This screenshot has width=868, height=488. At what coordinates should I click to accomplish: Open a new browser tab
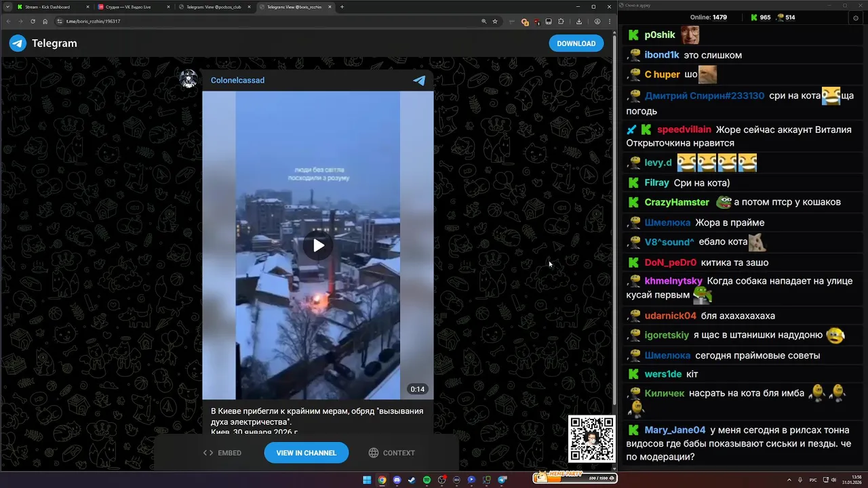coord(342,7)
